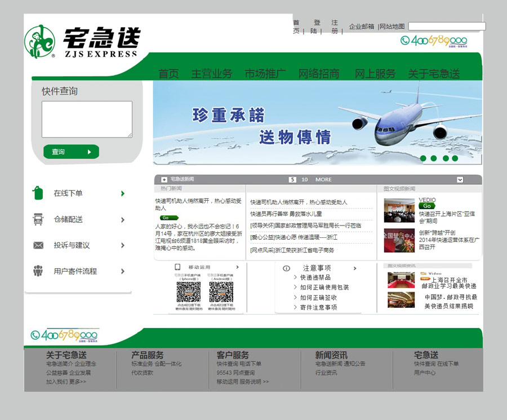Open the 如何正确使用包装 notice
The width and height of the screenshot is (507, 420).
click(324, 288)
